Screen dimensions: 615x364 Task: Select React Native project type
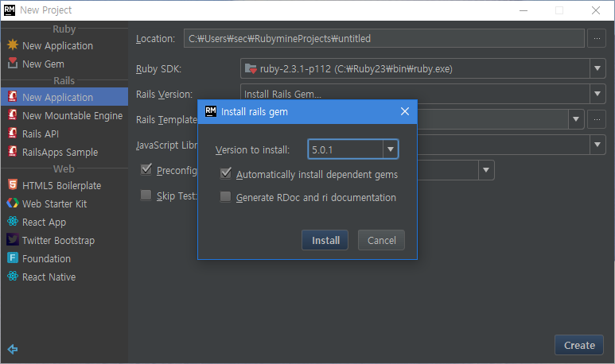click(64, 277)
